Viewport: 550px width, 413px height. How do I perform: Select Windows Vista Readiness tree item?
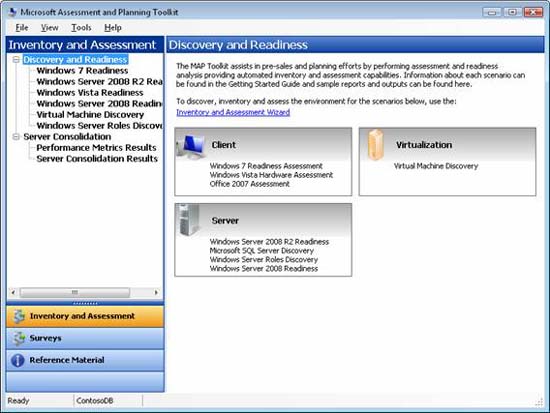(x=90, y=93)
